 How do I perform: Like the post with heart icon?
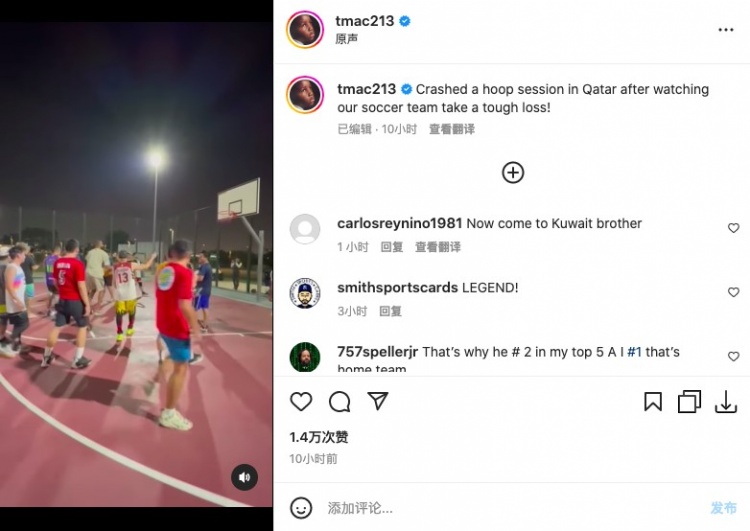301,401
